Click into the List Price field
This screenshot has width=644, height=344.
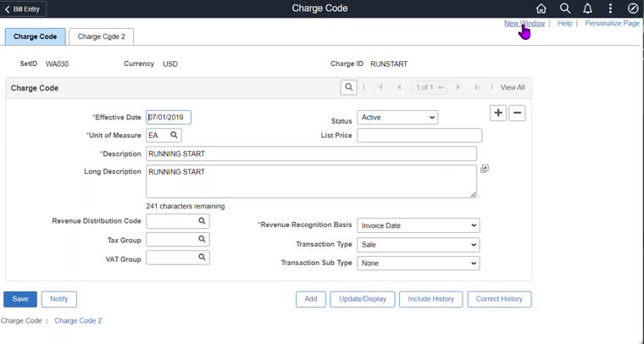click(419, 136)
